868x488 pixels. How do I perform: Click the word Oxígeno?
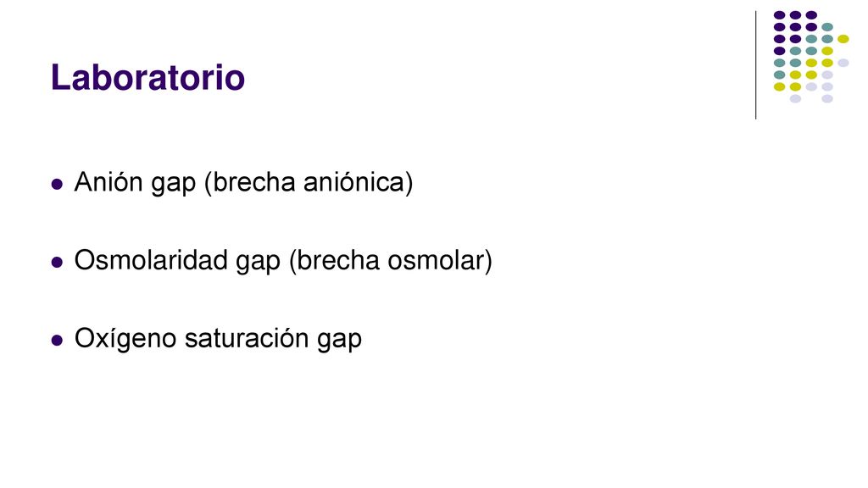click(125, 338)
